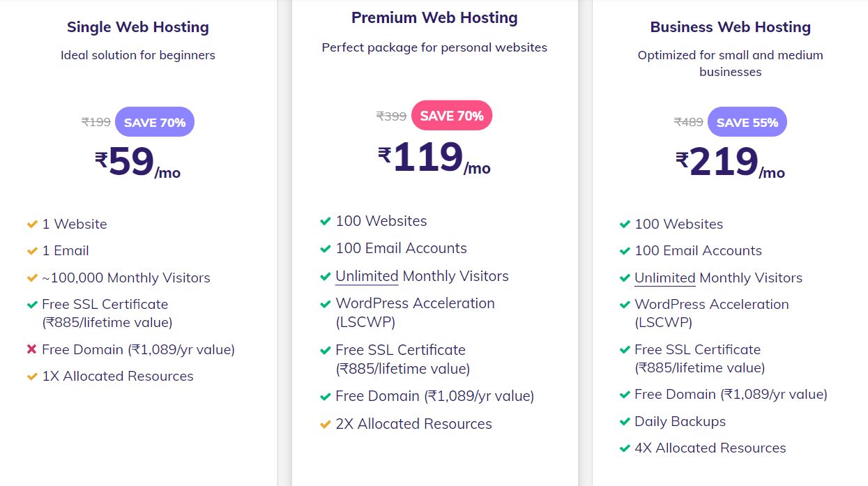Click the checkmark next to 1 Website
Viewport: 868px width, 486px height.
coord(32,225)
